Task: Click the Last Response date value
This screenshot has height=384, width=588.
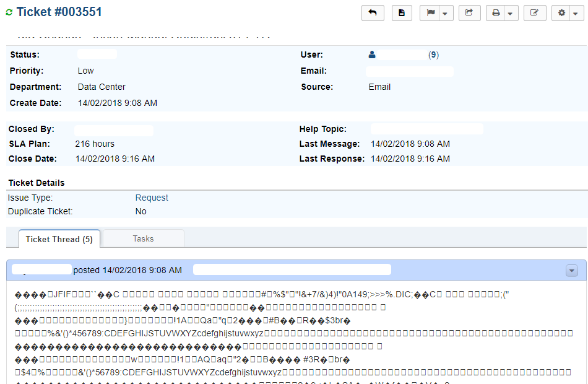Action: tap(410, 159)
